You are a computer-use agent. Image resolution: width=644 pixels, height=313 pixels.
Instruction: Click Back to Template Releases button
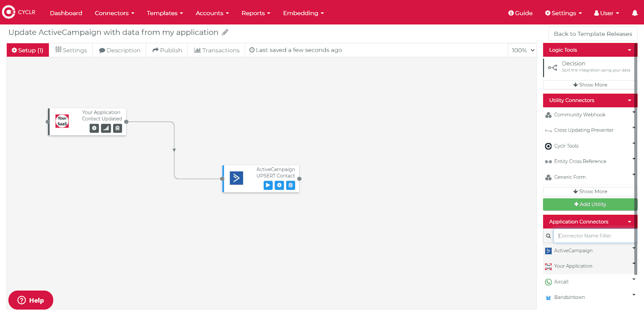coord(592,34)
